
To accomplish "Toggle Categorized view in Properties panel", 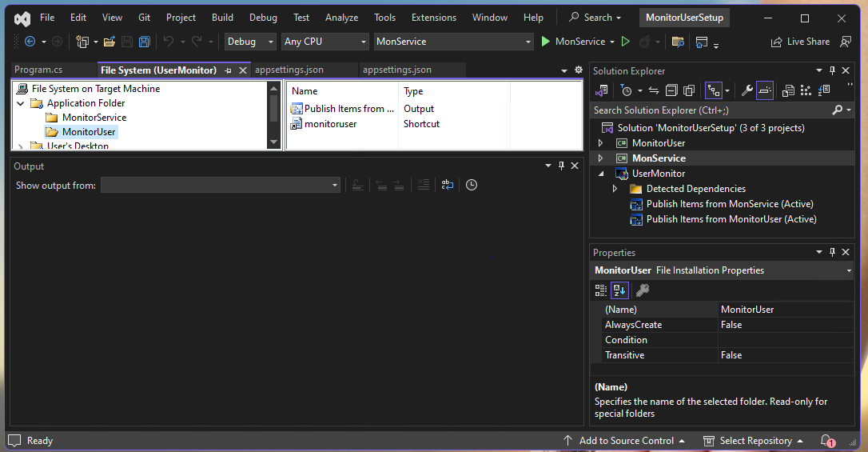I will tap(600, 290).
